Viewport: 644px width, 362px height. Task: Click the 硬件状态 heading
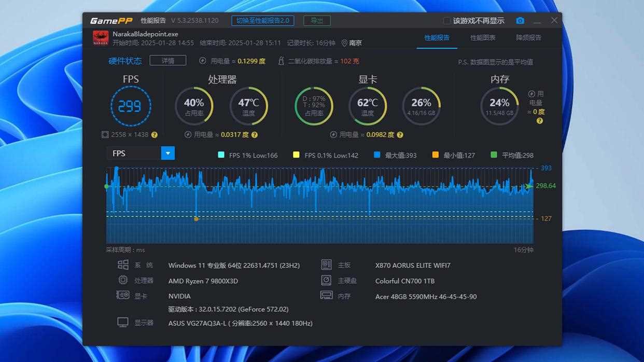125,61
